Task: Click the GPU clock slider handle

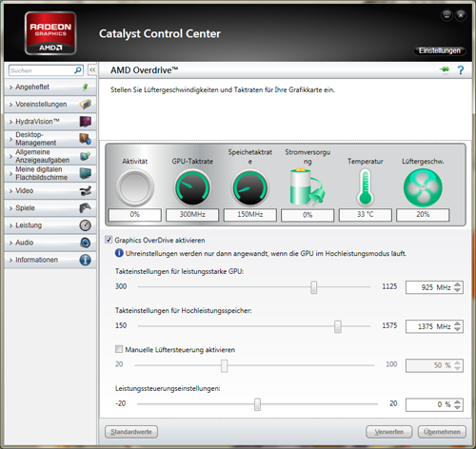Action: point(313,287)
